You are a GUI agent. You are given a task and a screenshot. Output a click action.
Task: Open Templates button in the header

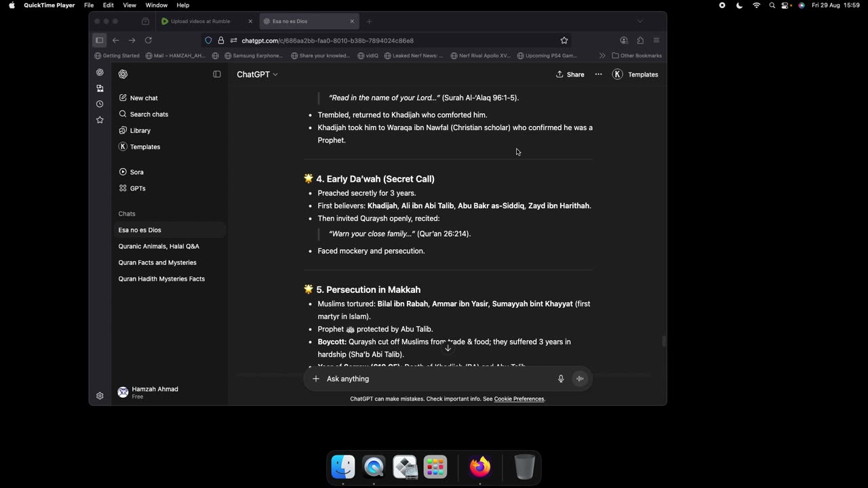pyautogui.click(x=635, y=75)
